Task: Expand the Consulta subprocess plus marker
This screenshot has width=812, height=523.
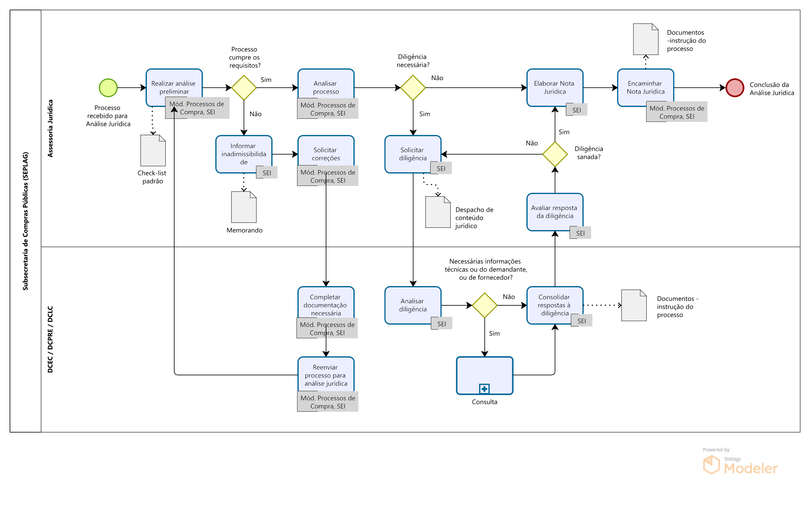Action: click(484, 388)
